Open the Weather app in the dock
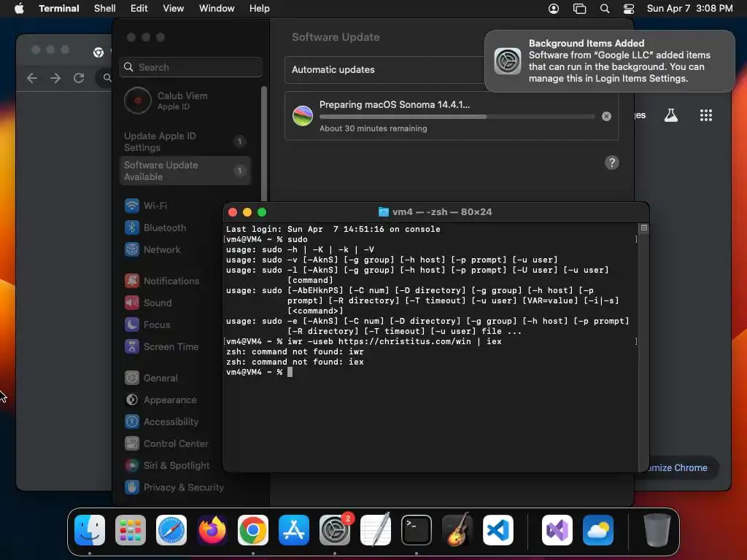The height and width of the screenshot is (560, 747). (x=598, y=530)
